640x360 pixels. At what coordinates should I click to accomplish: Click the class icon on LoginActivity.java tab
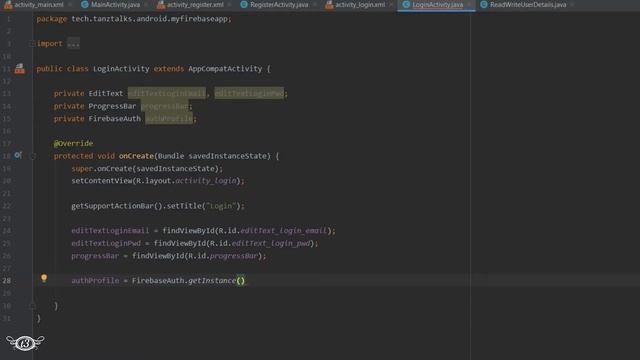[x=406, y=4]
